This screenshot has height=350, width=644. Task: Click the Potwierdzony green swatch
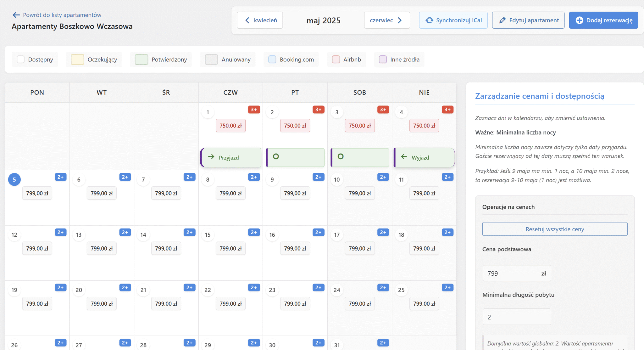click(142, 59)
